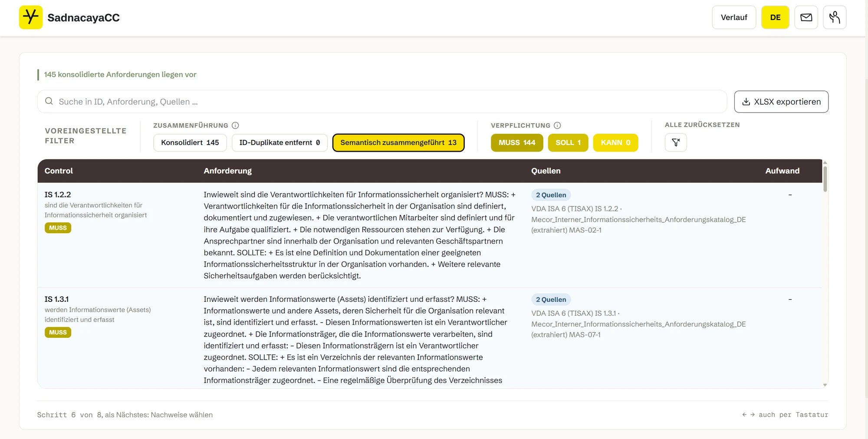
Task: Click the Verpflichtung info icon
Action: pyautogui.click(x=557, y=125)
